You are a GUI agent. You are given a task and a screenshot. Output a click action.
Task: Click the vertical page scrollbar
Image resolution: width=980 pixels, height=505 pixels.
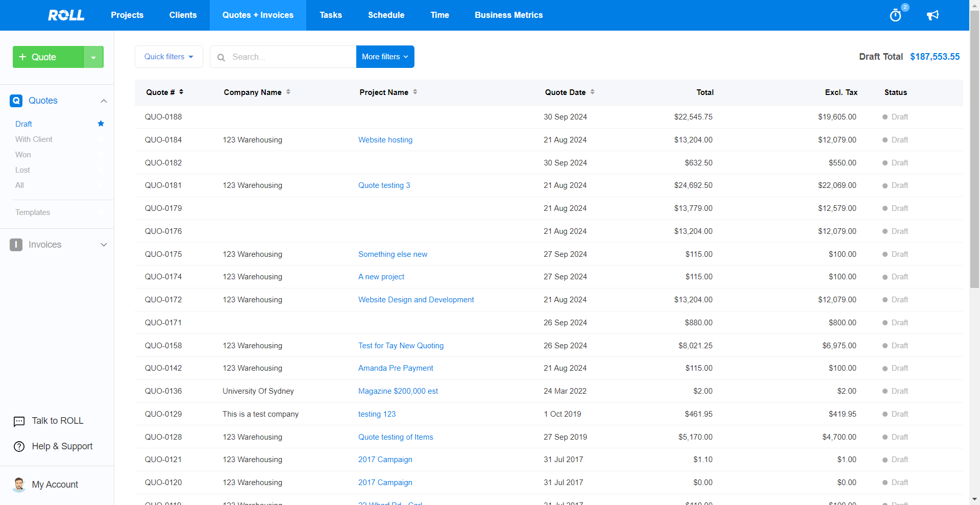coord(974,153)
